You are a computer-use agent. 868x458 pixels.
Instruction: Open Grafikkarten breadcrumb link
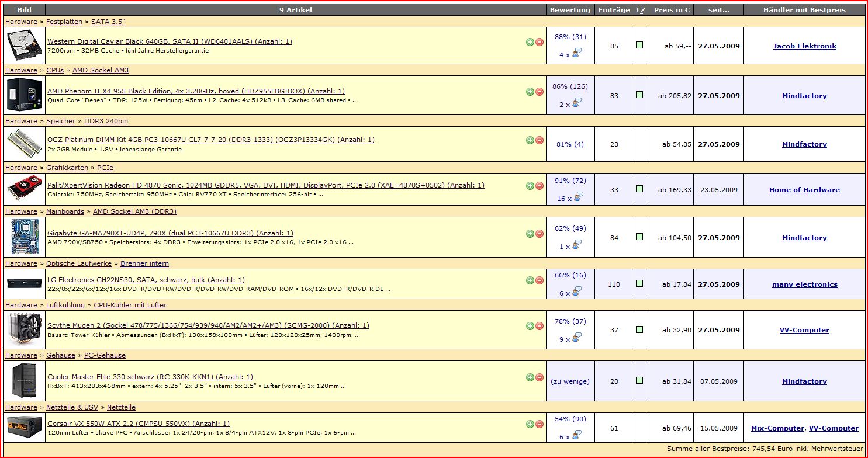tap(67, 168)
